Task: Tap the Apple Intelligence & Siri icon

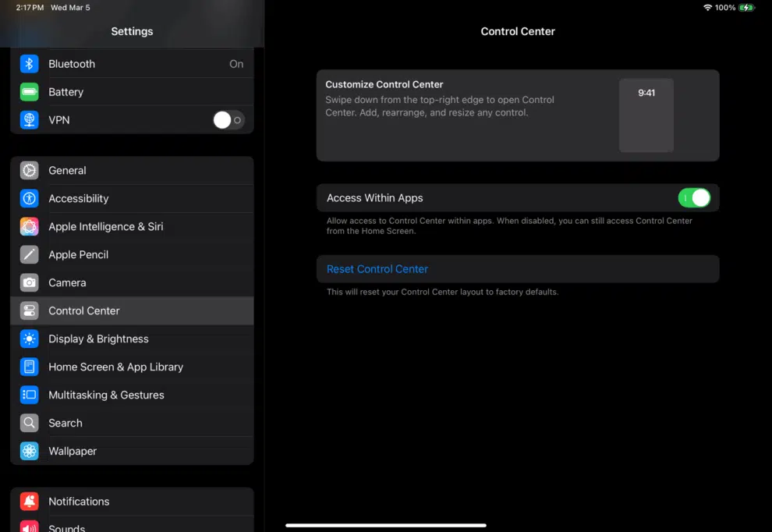Action: tap(29, 226)
